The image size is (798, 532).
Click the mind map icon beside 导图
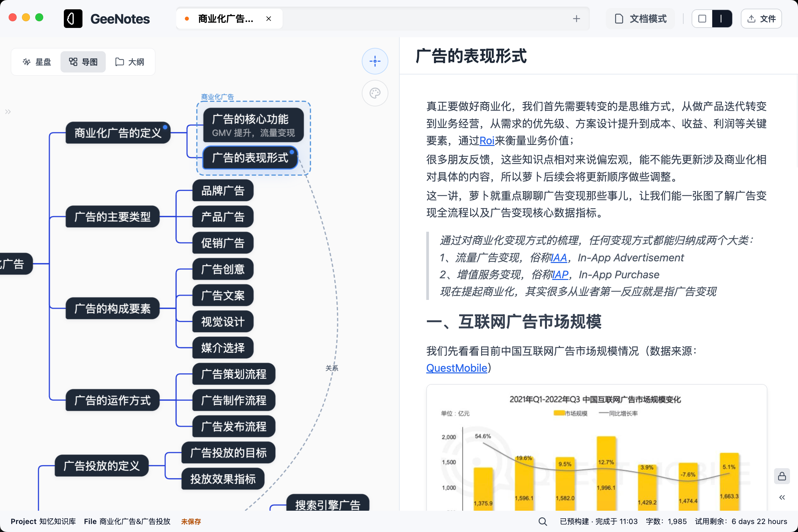(x=73, y=62)
